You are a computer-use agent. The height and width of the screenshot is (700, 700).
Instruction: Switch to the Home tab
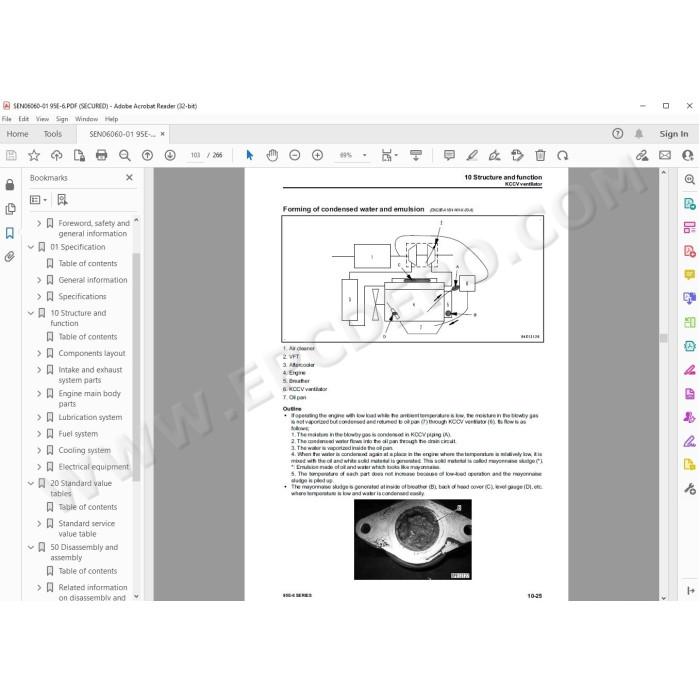tap(17, 134)
